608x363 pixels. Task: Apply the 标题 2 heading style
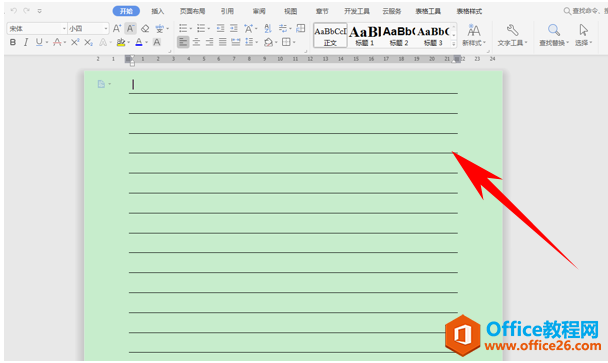399,35
